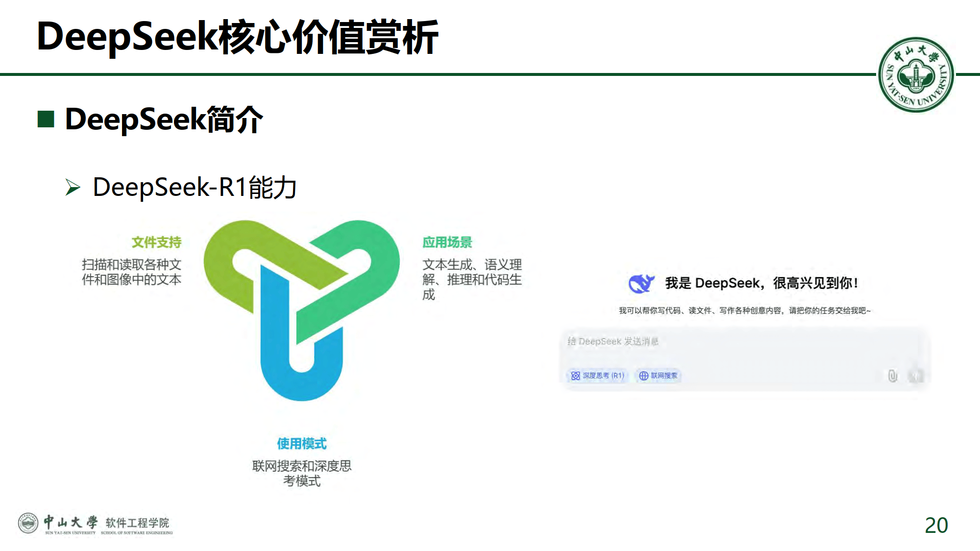Click the 应用场景 label

pos(447,242)
